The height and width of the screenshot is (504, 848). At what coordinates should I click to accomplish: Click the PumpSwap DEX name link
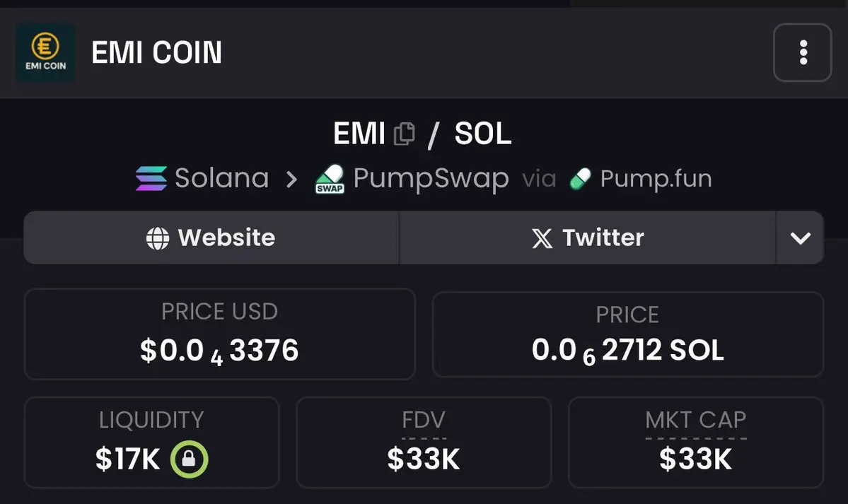(x=431, y=179)
